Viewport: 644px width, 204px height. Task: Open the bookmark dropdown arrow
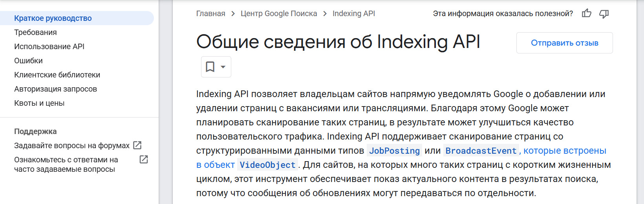(223, 67)
